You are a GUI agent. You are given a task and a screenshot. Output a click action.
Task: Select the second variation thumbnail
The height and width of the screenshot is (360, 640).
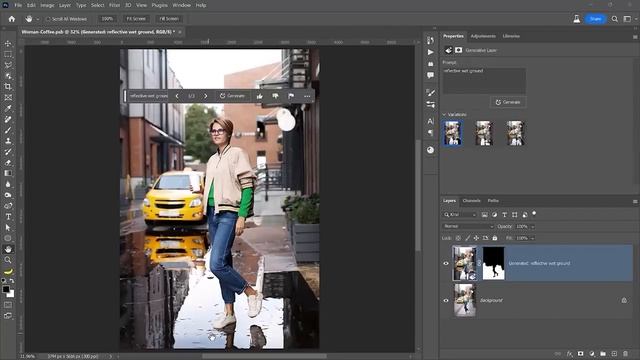tap(484, 133)
